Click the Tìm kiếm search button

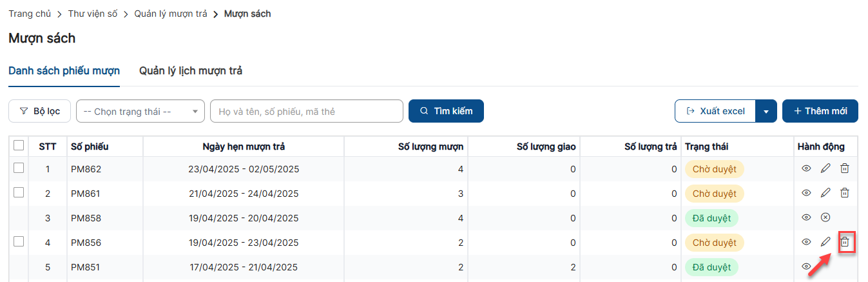446,111
